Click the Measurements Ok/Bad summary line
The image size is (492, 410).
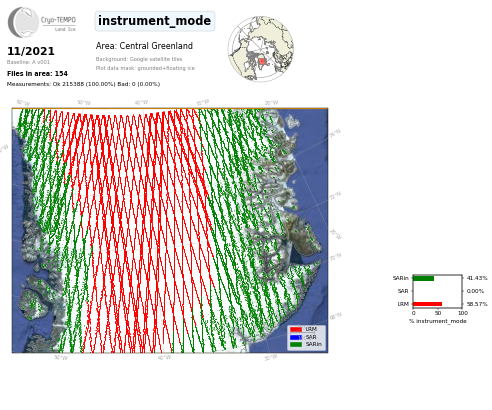[83, 84]
